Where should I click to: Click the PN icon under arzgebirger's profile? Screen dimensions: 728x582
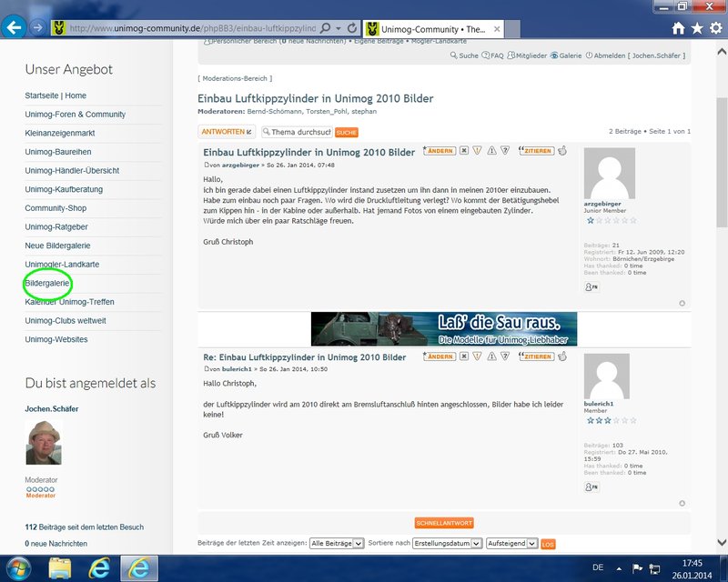tap(591, 286)
